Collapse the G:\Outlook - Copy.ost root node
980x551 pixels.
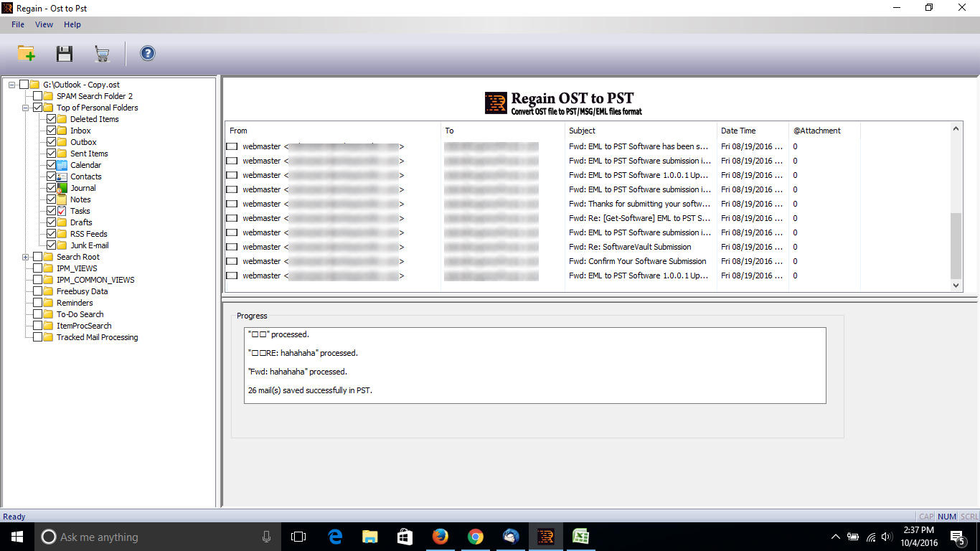pyautogui.click(x=12, y=85)
